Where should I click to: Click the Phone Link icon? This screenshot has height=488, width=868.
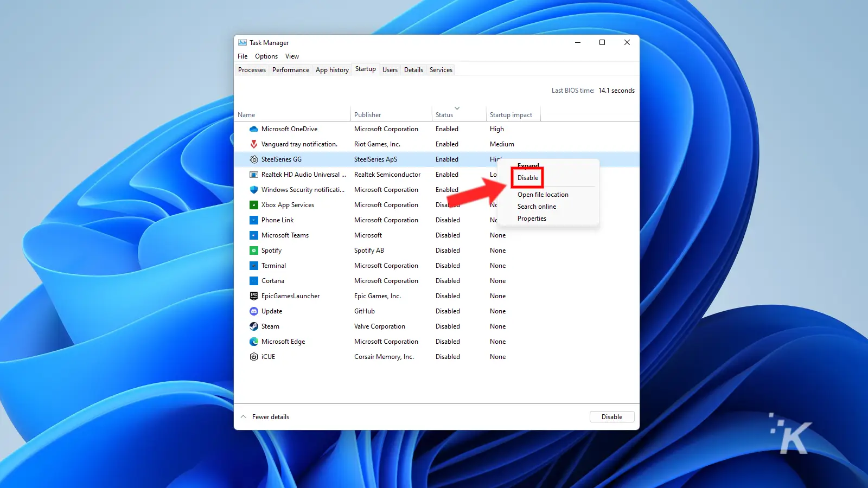point(253,220)
